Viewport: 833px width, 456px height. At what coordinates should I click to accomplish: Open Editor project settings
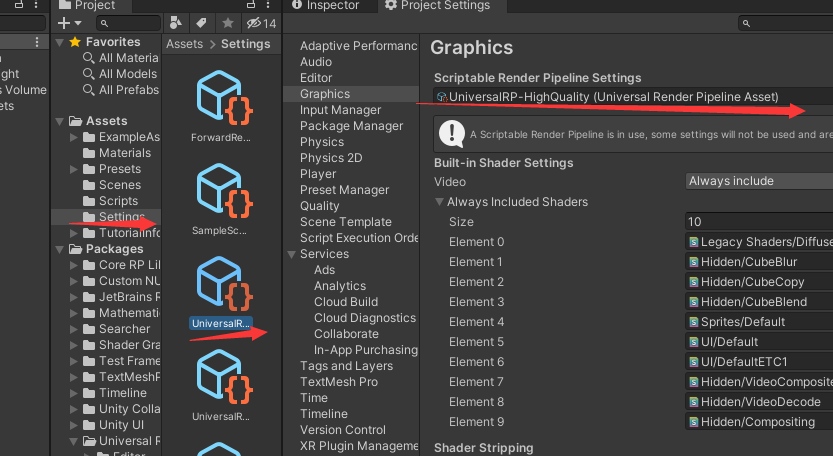316,78
